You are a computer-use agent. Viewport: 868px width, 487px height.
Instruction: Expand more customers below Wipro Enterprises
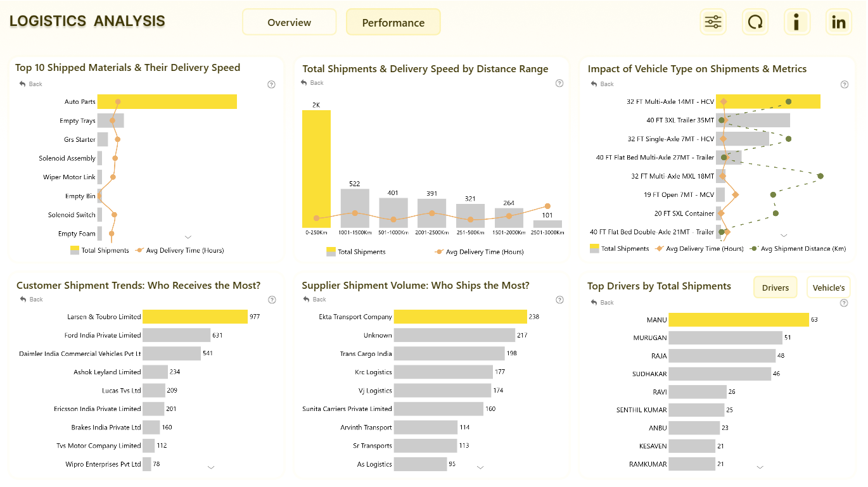pos(212,467)
